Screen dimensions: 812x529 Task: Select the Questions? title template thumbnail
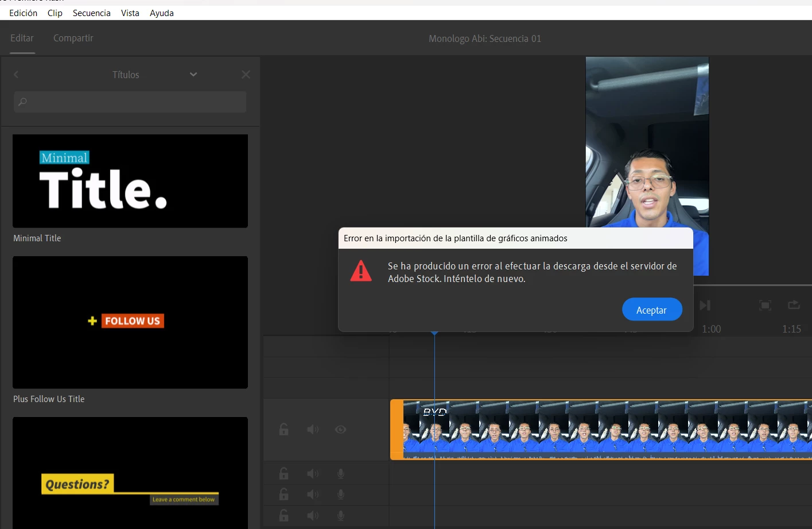tap(130, 473)
